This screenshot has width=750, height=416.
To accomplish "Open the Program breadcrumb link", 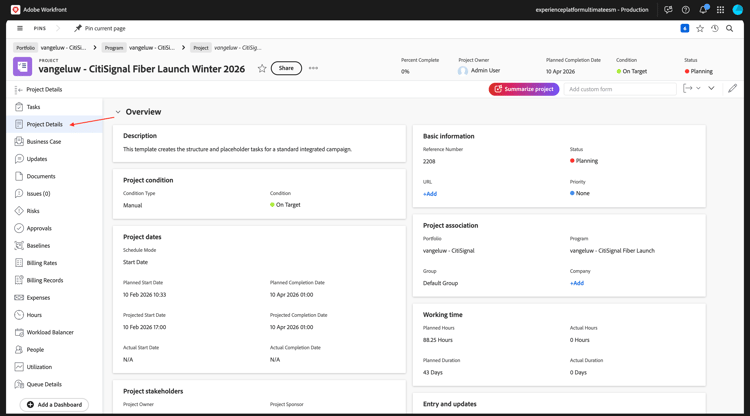I will [x=152, y=47].
